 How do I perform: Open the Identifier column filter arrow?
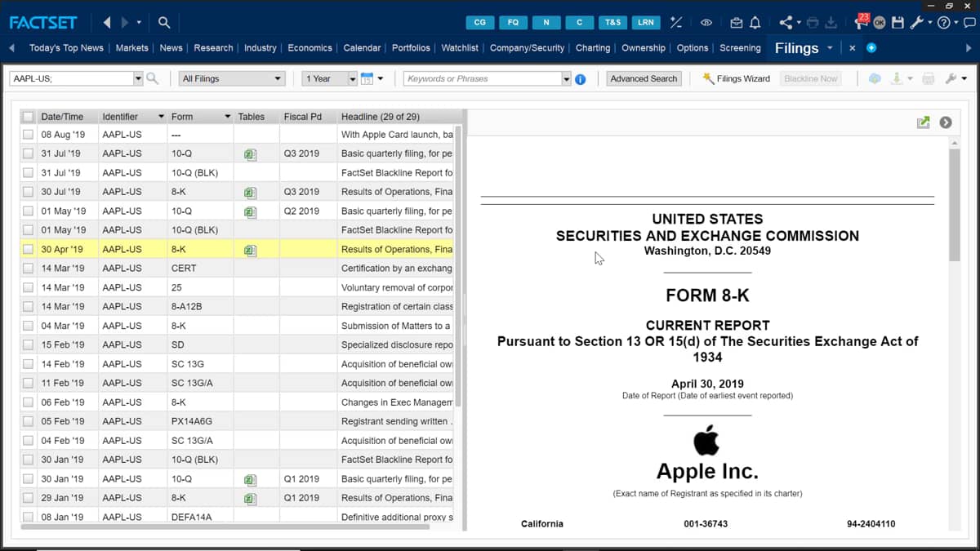(161, 117)
